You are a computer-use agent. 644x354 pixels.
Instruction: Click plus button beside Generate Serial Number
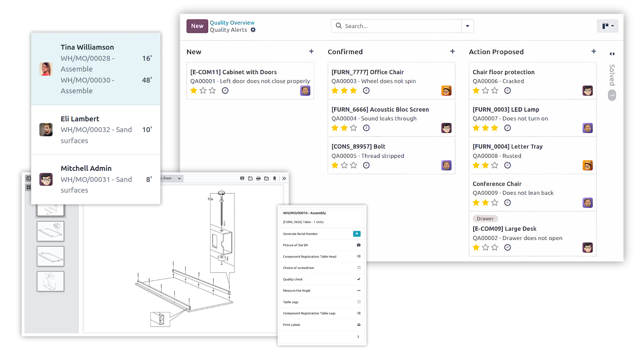coord(356,234)
